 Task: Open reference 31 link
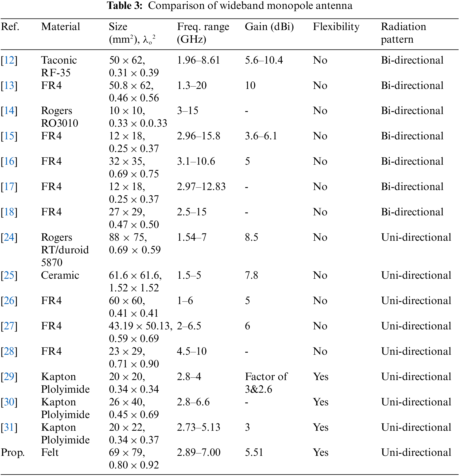[9, 427]
